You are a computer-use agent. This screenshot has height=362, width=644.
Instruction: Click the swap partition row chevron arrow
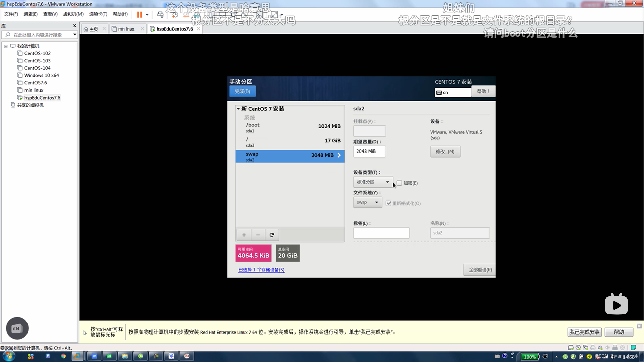click(339, 155)
